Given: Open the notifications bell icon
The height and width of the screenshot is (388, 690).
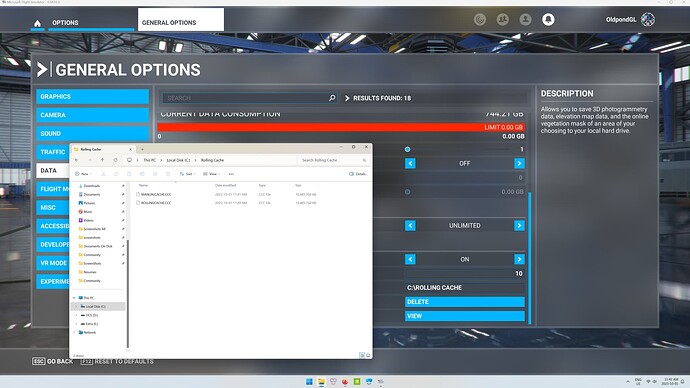Looking at the screenshot, I should pos(548,19).
